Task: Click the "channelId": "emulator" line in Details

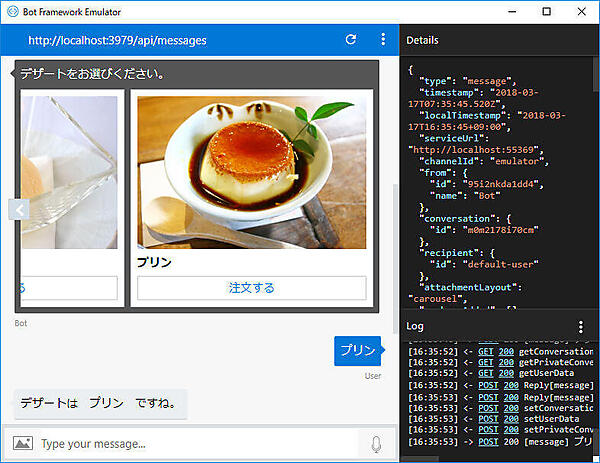Action: point(484,161)
